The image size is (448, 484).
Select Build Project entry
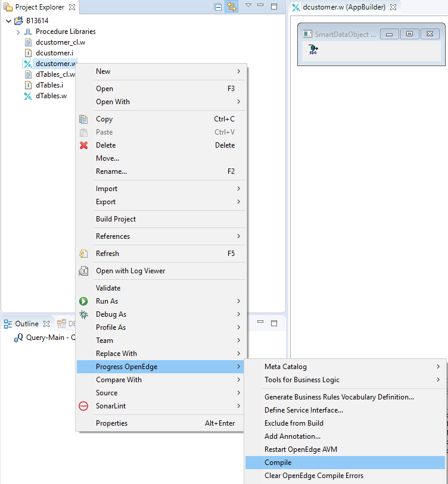pyautogui.click(x=161, y=219)
